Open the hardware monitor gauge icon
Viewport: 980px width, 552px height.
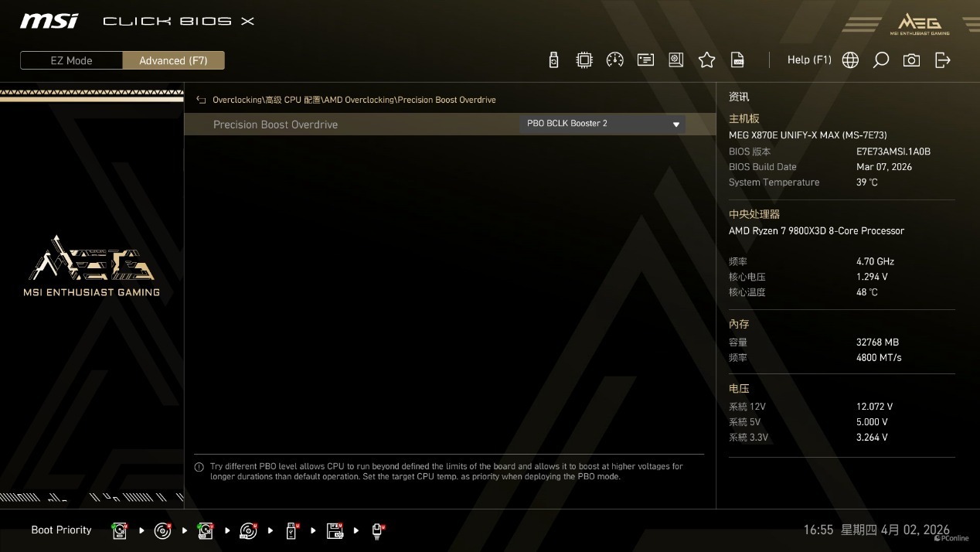coord(615,60)
